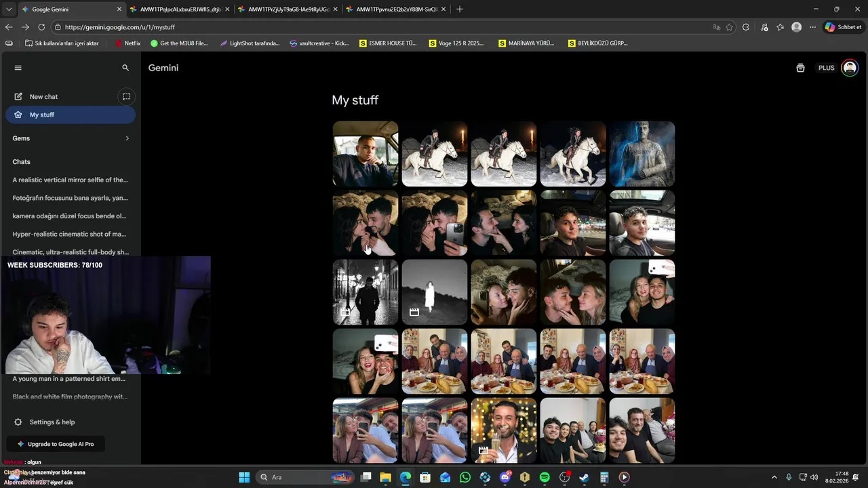Screen dimensions: 868x488
Task: Open 'MARİNAYA YÜRÜ...' bookmark
Action: coord(526,43)
